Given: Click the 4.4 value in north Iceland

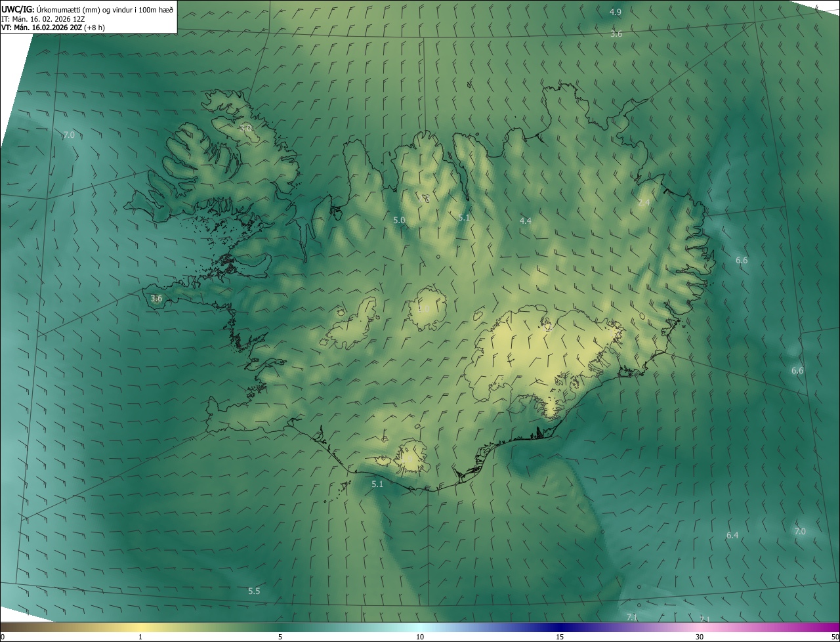Looking at the screenshot, I should 525,221.
